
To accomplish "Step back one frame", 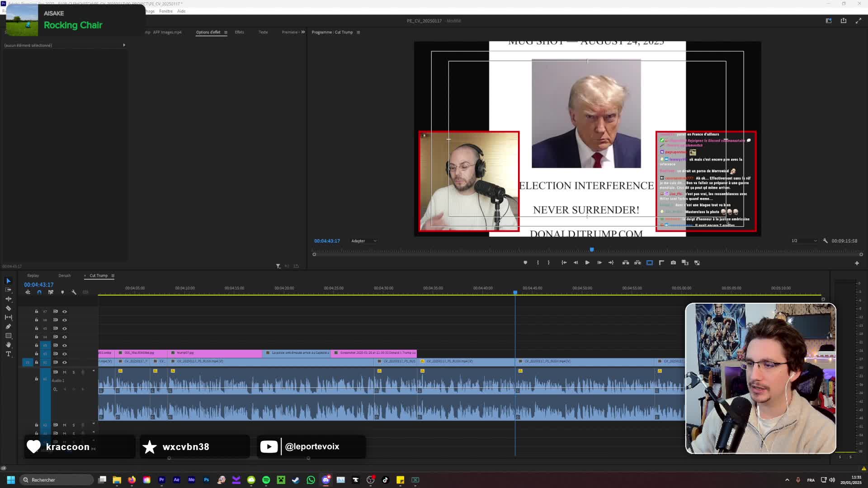I will coord(576,263).
